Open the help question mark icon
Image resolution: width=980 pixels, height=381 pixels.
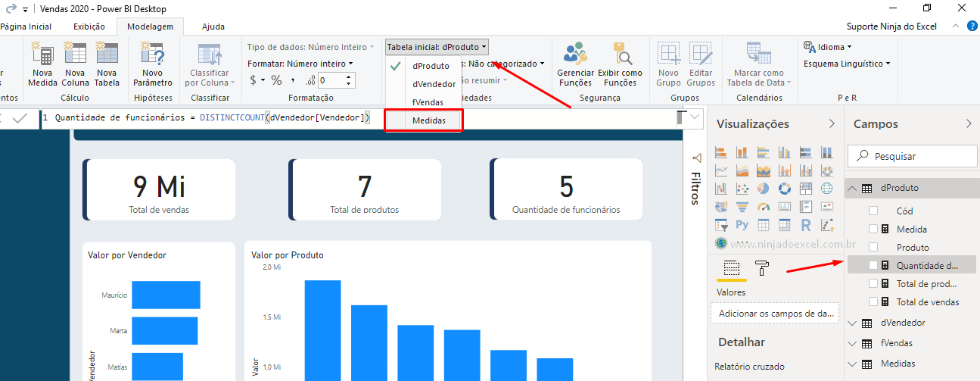(972, 26)
